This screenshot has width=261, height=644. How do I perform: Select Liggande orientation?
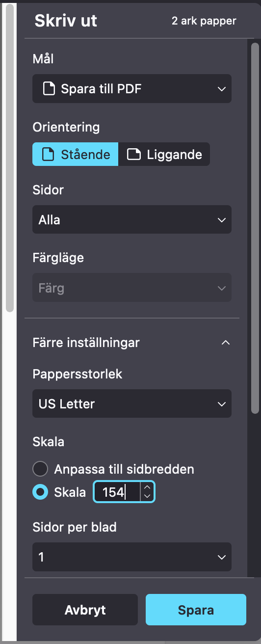point(164,155)
